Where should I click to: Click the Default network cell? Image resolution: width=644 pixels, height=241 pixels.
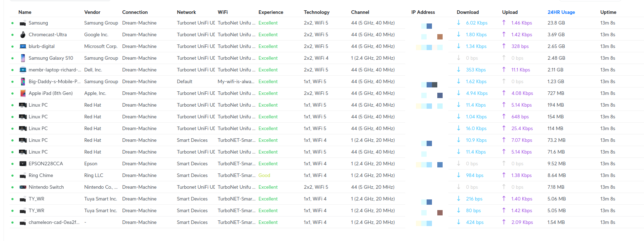tap(185, 81)
